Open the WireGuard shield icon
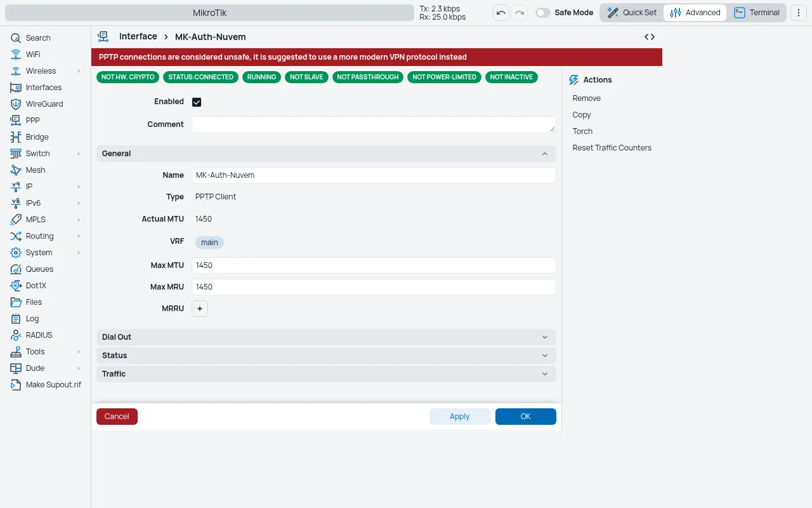This screenshot has height=508, width=812. point(16,104)
